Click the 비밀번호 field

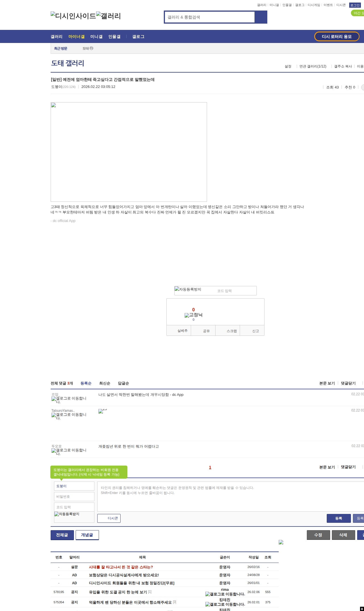coord(74,497)
